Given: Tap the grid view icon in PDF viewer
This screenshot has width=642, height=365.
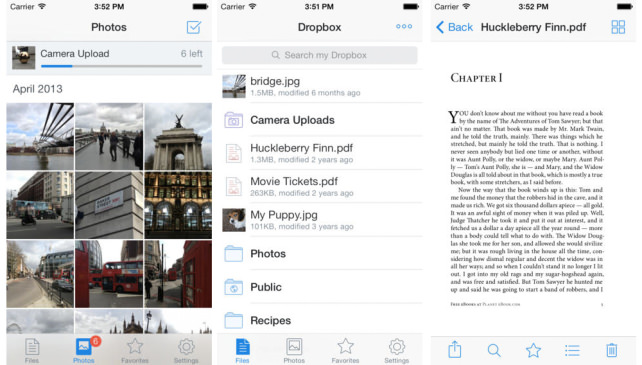Looking at the screenshot, I should (x=618, y=27).
